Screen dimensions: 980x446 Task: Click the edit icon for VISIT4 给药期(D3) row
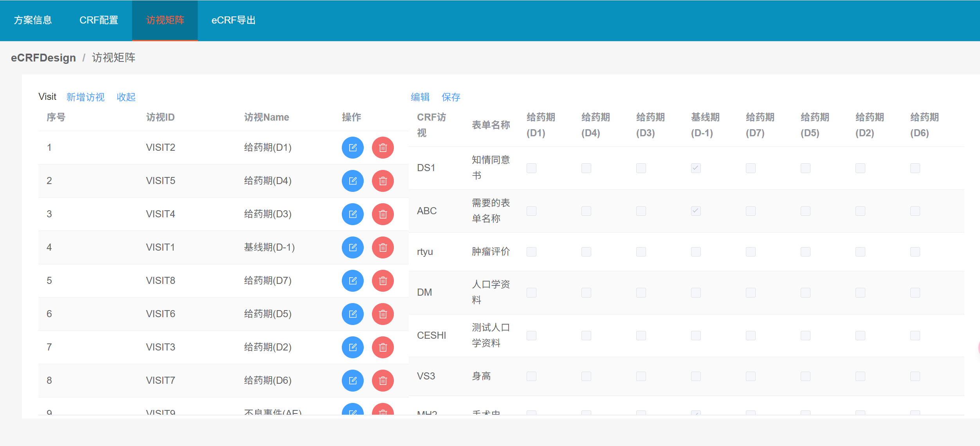(x=352, y=214)
